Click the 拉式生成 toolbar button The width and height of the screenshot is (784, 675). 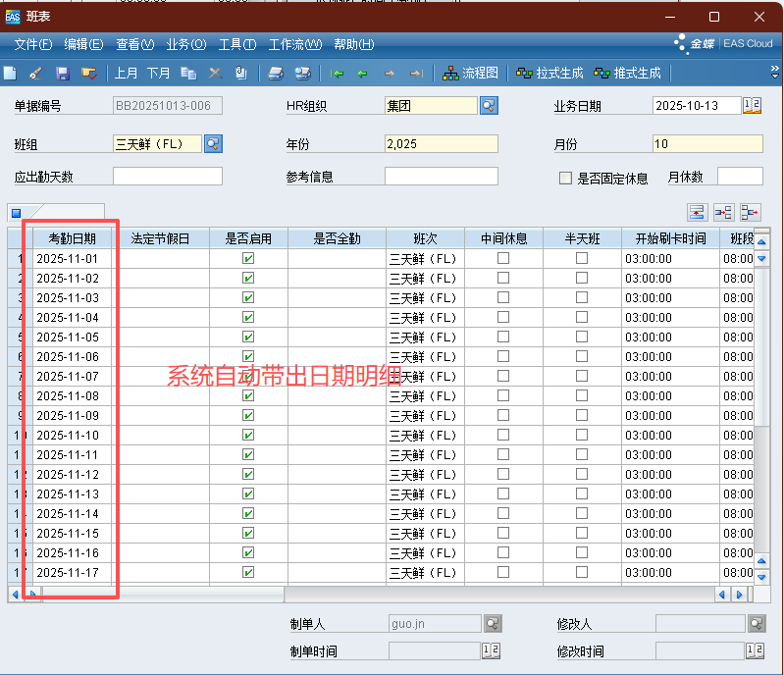(549, 74)
